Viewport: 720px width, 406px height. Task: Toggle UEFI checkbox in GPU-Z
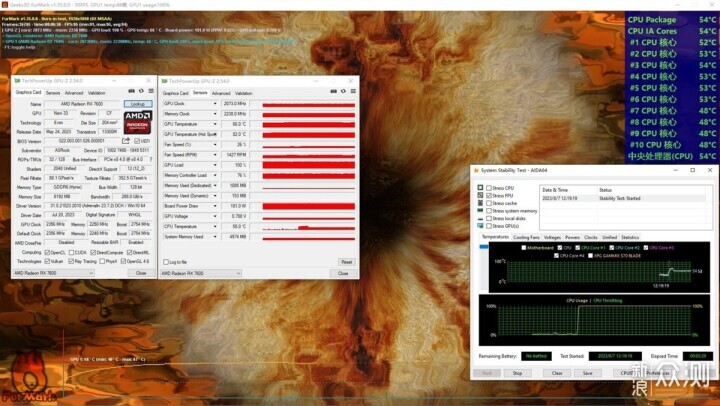click(137, 141)
